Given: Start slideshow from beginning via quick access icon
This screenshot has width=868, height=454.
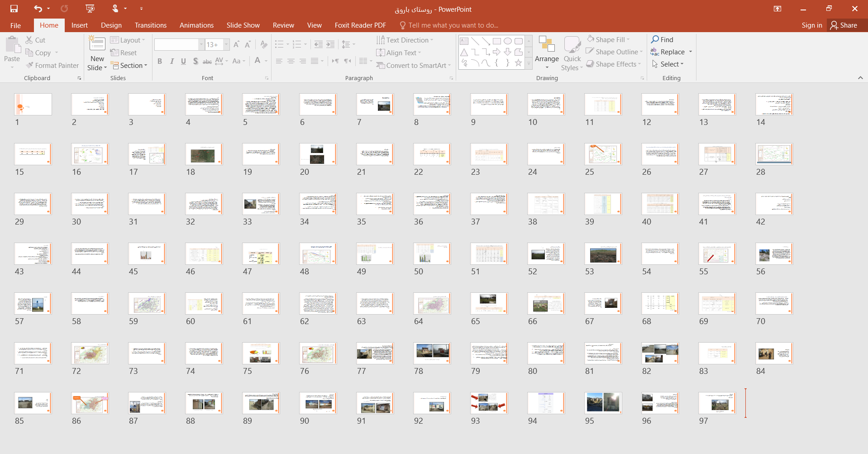Looking at the screenshot, I should click(90, 9).
